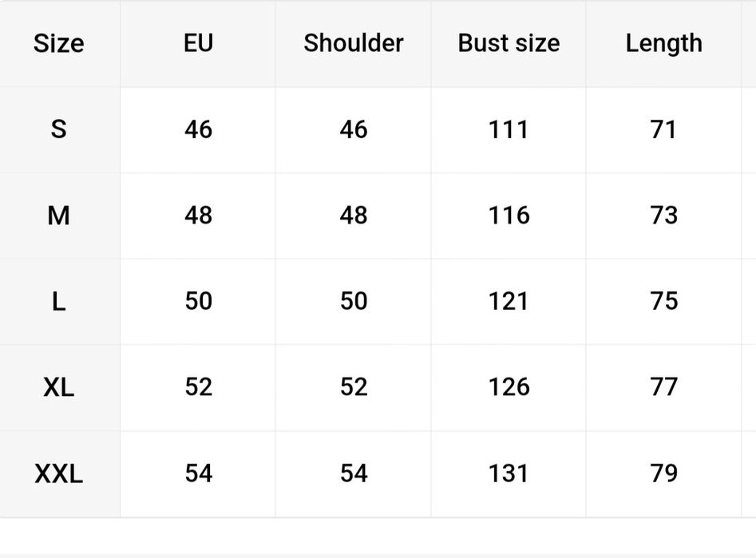Click length value 71 for size S
756x558 pixels.
click(x=663, y=129)
